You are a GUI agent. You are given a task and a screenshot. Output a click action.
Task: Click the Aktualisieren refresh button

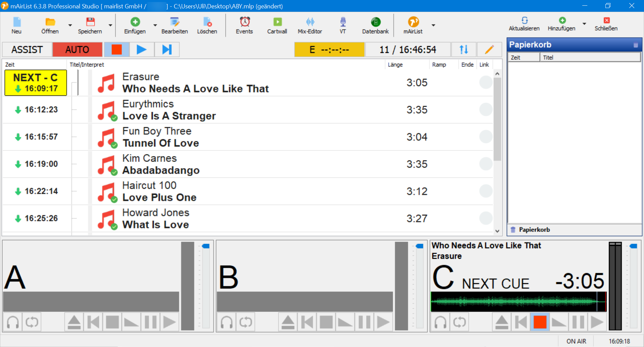tap(524, 24)
